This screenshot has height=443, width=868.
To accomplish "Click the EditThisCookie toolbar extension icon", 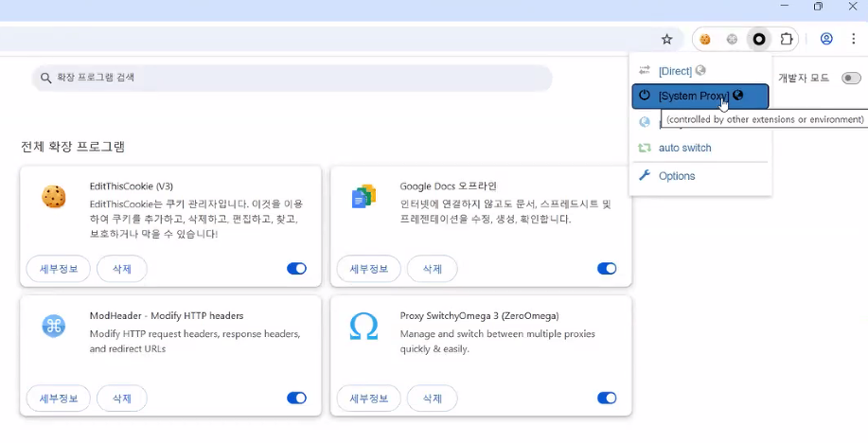I will click(704, 40).
